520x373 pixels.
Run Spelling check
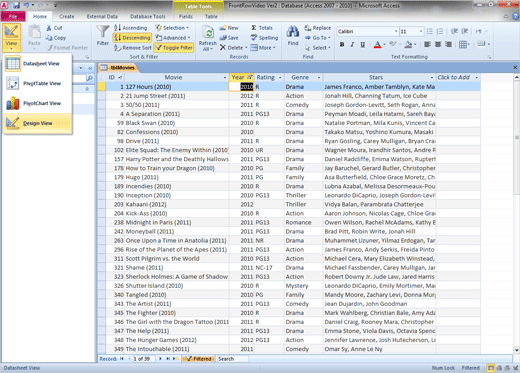tap(264, 38)
